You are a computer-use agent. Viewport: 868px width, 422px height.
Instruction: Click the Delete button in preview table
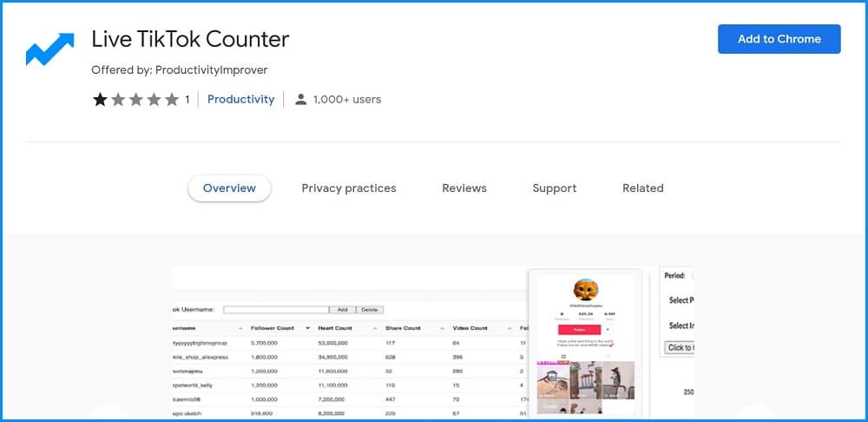(369, 310)
